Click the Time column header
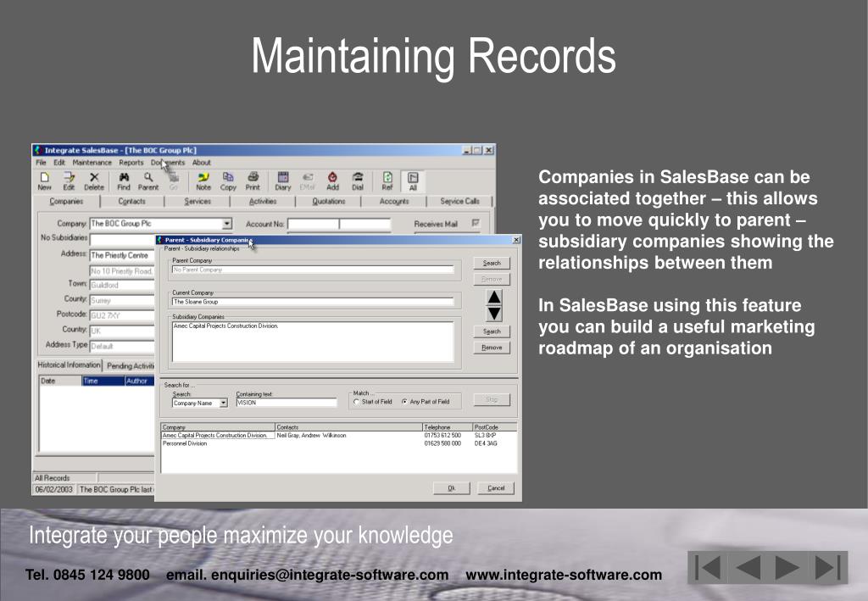Viewport: 868px width, 601px height. 103,381
